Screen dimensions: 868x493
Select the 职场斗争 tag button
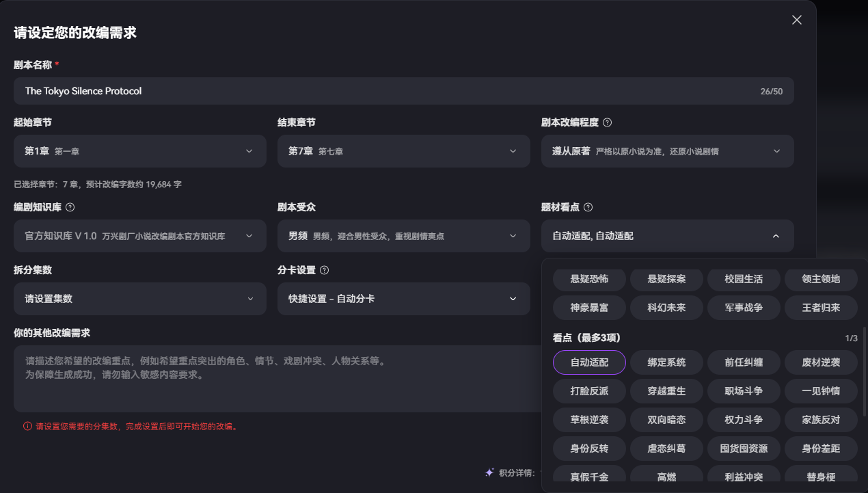[x=744, y=391]
